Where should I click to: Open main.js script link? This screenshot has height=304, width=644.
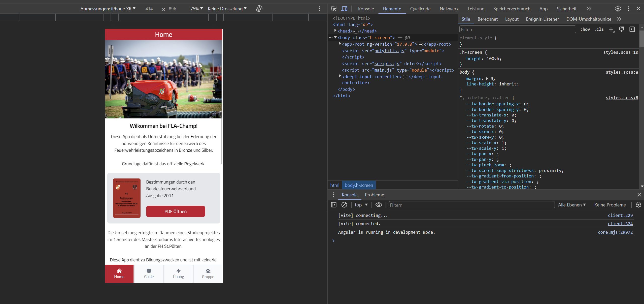383,70
